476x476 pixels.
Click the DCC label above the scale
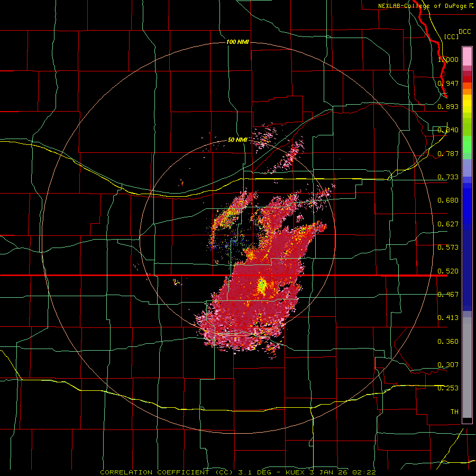pyautogui.click(x=465, y=32)
